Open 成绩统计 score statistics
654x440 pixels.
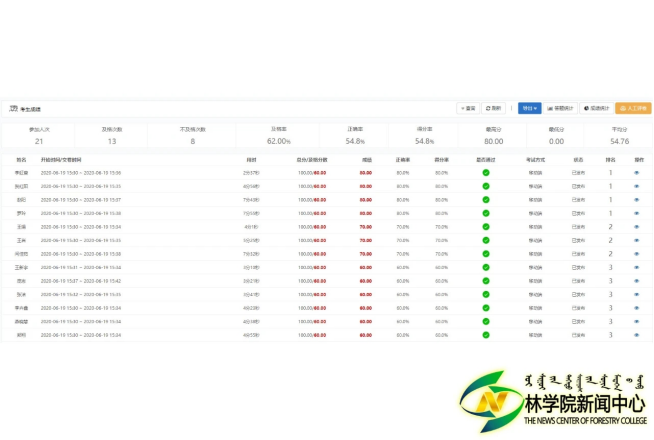coord(596,108)
